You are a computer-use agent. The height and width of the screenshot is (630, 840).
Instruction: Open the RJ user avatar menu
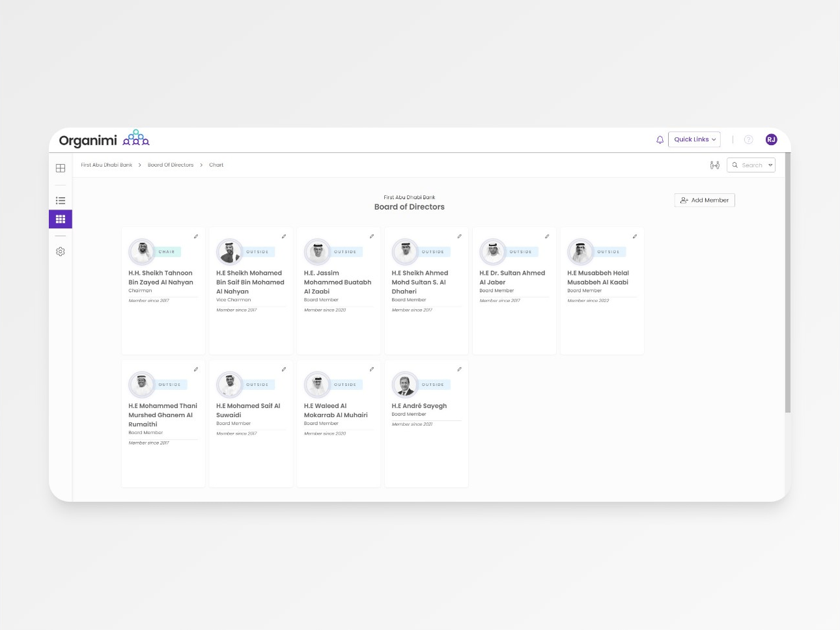point(771,139)
